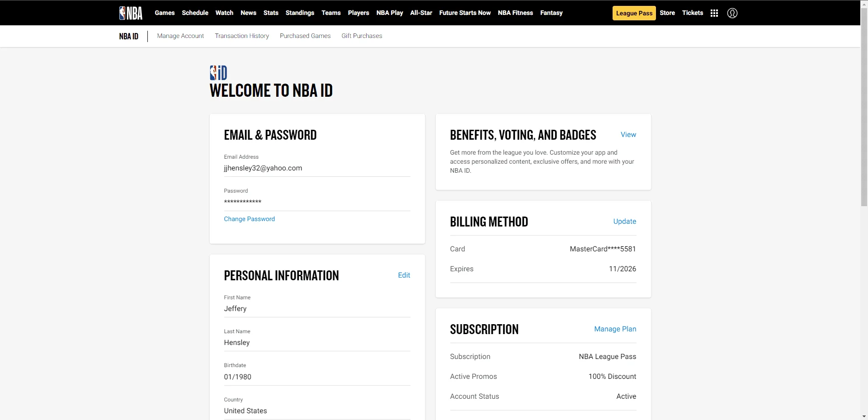Click the email address jjhensley32@yahoo.com
This screenshot has width=868, height=420.
[x=263, y=168]
